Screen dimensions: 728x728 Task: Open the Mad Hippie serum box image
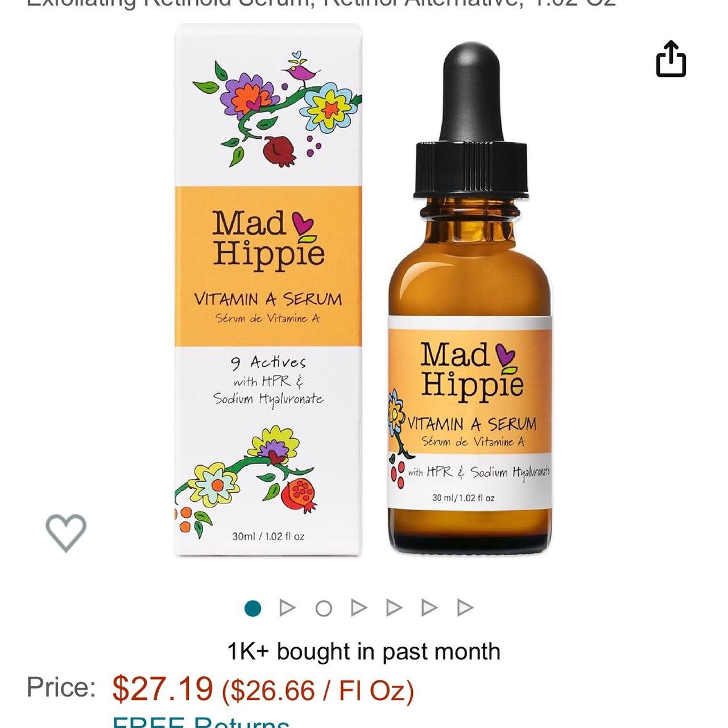[x=268, y=290]
